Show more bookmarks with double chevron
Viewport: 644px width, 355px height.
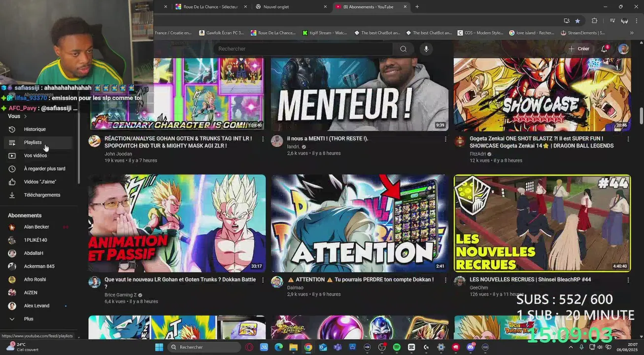click(632, 33)
